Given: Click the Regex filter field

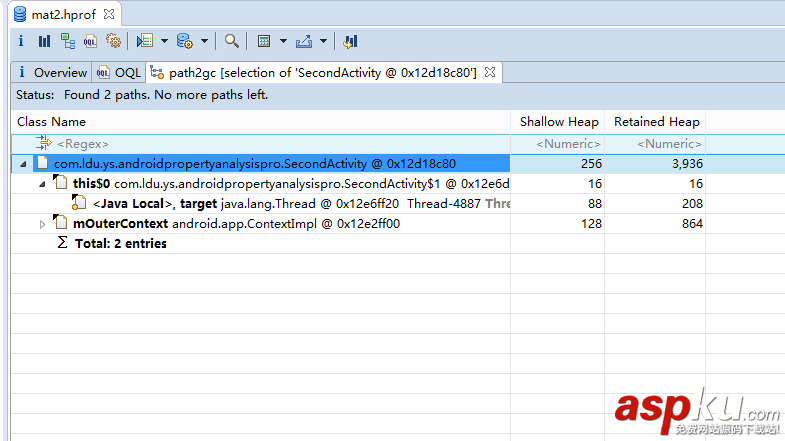Looking at the screenshot, I should point(260,144).
